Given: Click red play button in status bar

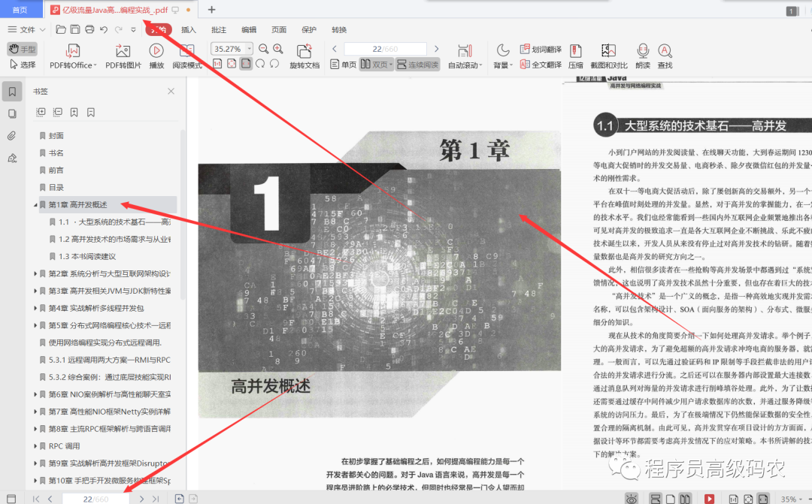Looking at the screenshot, I should (x=710, y=499).
